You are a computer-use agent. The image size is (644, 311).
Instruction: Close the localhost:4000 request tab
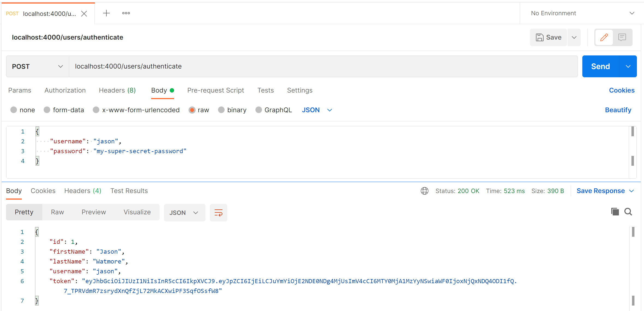point(84,14)
